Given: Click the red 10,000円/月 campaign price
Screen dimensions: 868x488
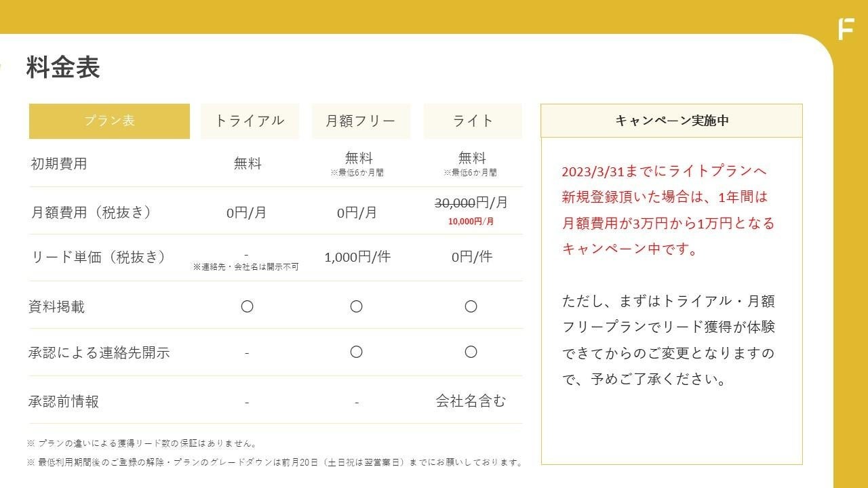Looking at the screenshot, I should click(471, 221).
